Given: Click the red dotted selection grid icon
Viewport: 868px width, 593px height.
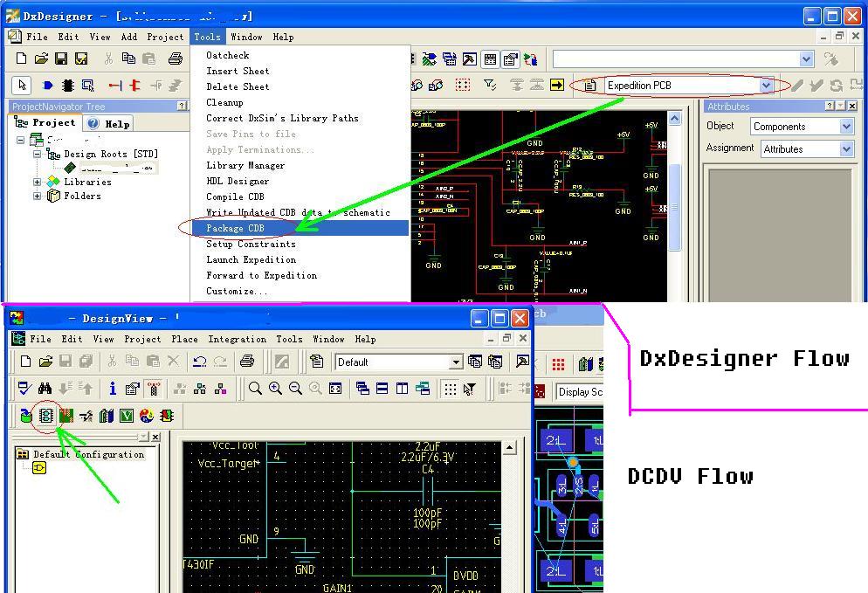Looking at the screenshot, I should (463, 85).
